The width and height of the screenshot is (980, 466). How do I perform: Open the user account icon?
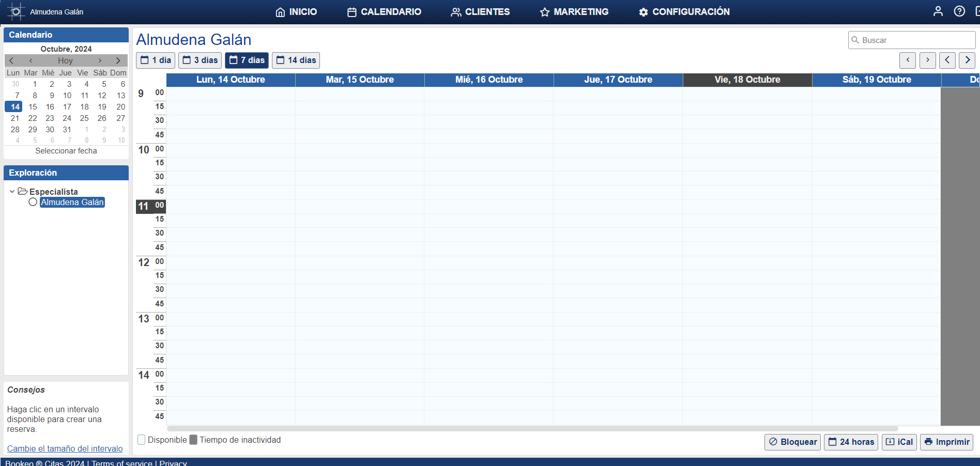click(x=938, y=11)
